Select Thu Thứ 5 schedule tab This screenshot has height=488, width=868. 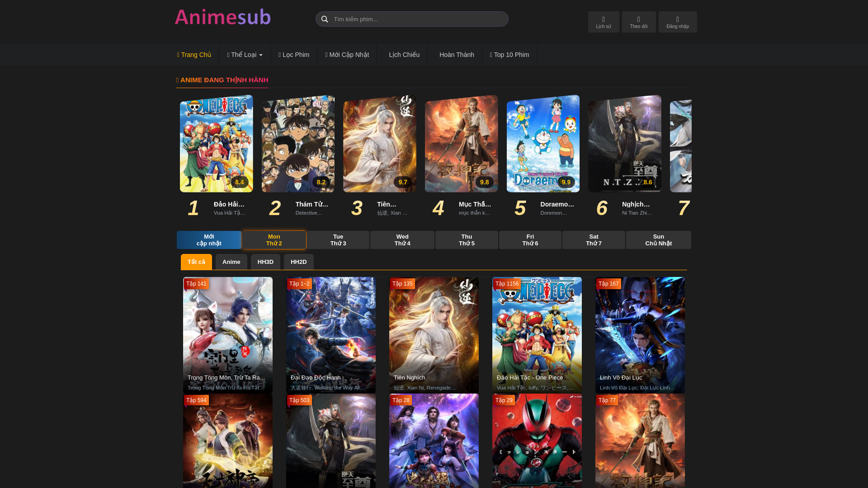point(467,240)
